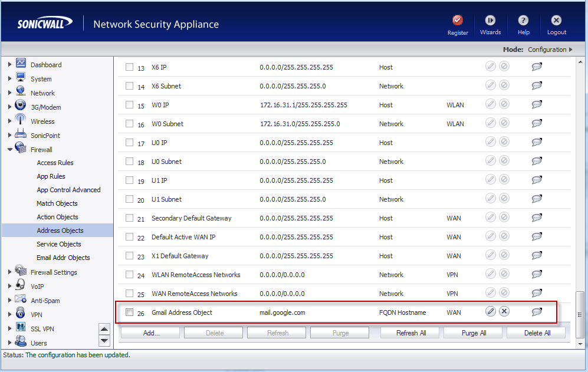Delete Gmail Address Object with X icon
This screenshot has height=372, width=588.
504,311
